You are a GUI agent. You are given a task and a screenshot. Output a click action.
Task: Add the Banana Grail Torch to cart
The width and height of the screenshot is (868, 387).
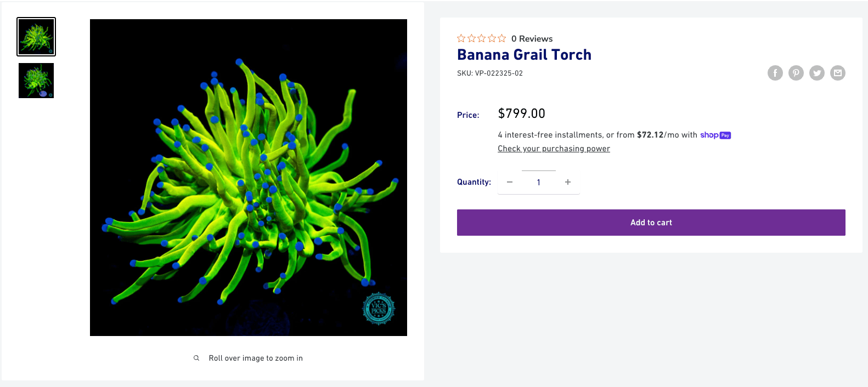click(x=651, y=223)
